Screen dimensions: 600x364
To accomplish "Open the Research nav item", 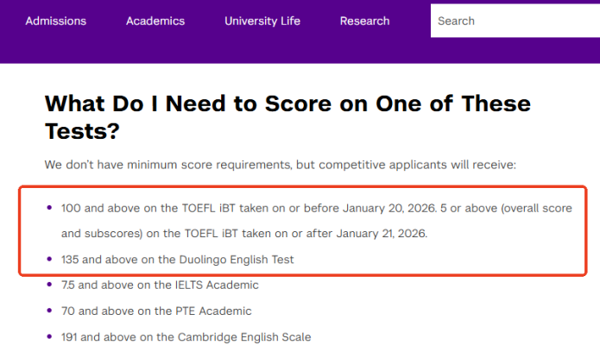I will (364, 21).
